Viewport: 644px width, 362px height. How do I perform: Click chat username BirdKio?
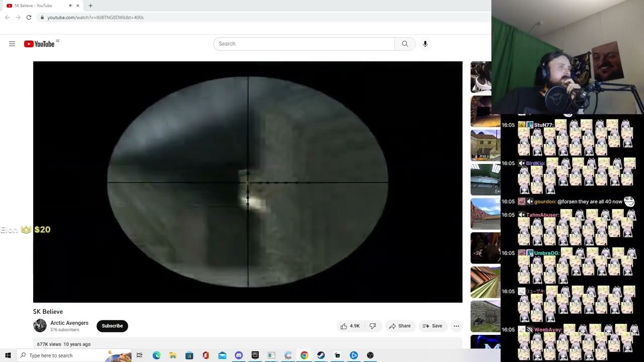click(535, 163)
